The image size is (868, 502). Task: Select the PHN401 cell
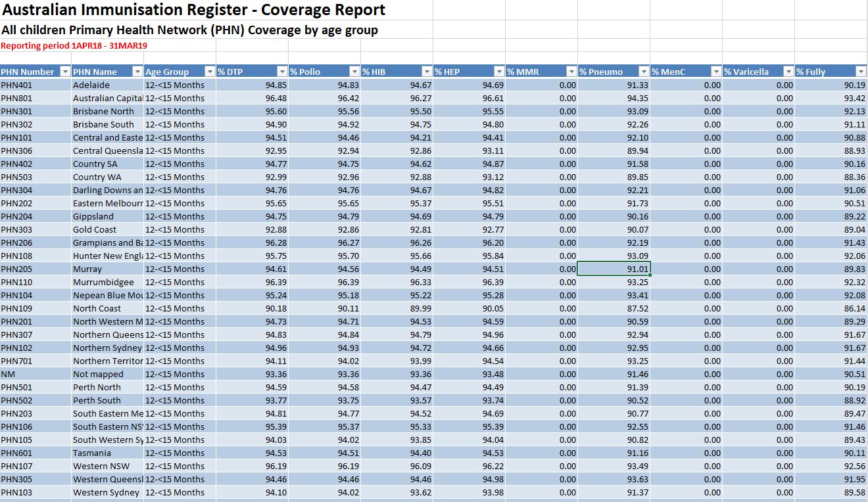pyautogui.click(x=36, y=85)
